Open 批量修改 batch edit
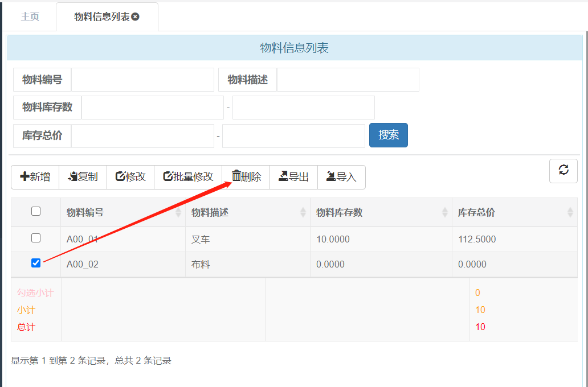588x387 pixels. [188, 177]
